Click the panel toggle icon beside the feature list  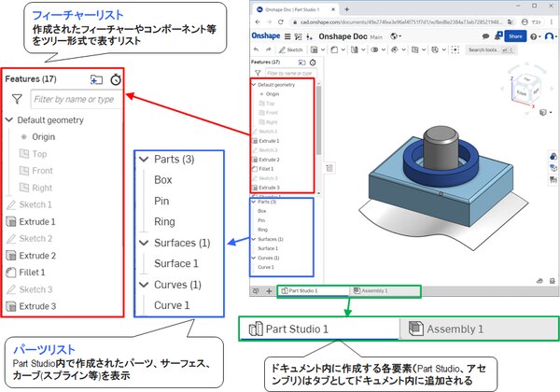pyautogui.click(x=329, y=168)
